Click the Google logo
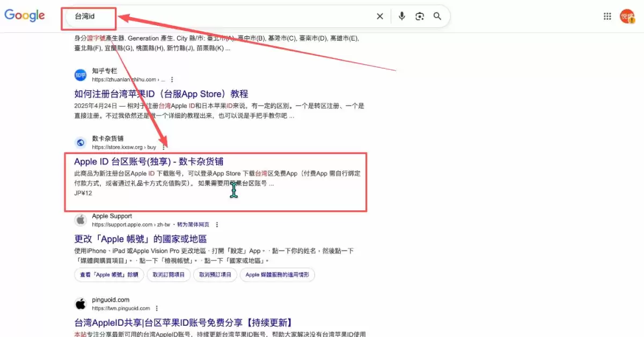The height and width of the screenshot is (337, 644). click(x=25, y=16)
